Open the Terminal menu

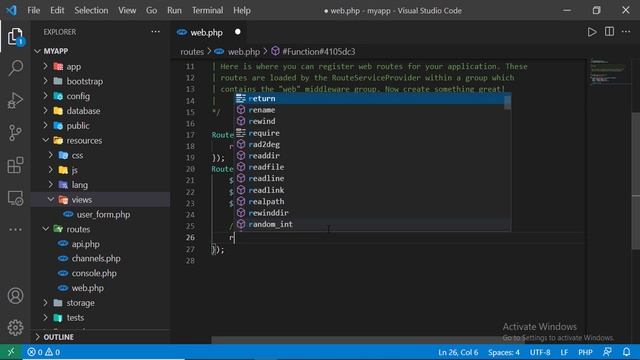click(207, 10)
